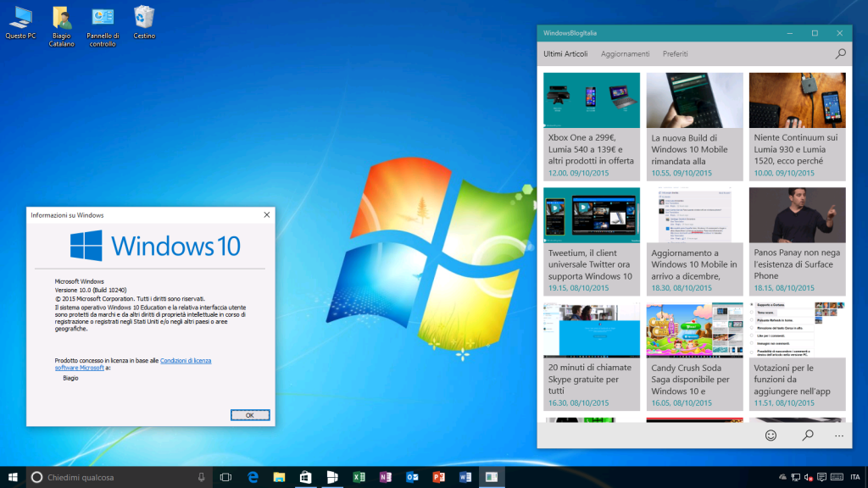This screenshot has width=868, height=488.
Task: Click the date text 12.00, 09/10/2015
Action: [x=578, y=173]
